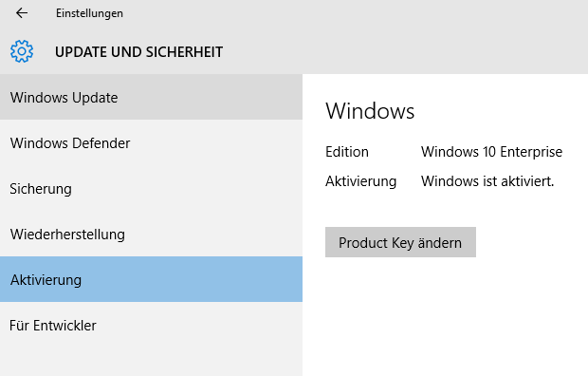This screenshot has height=376, width=588.
Task: Go back using the arrow icon
Action: point(22,13)
